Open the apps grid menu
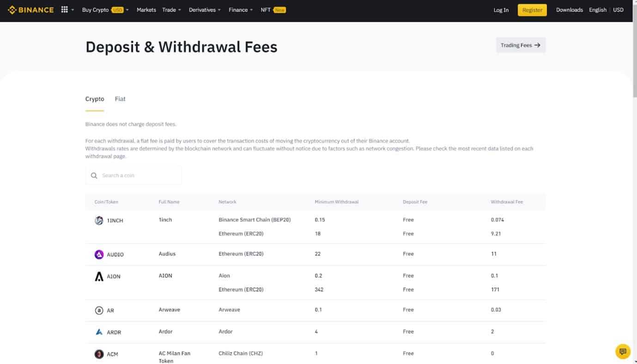The image size is (637, 364). pos(65,9)
